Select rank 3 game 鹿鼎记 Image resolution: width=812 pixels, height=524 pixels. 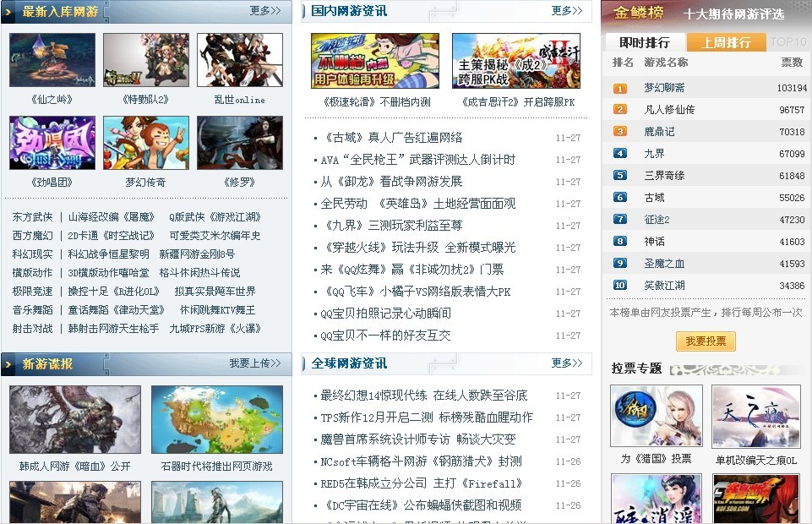pyautogui.click(x=659, y=132)
